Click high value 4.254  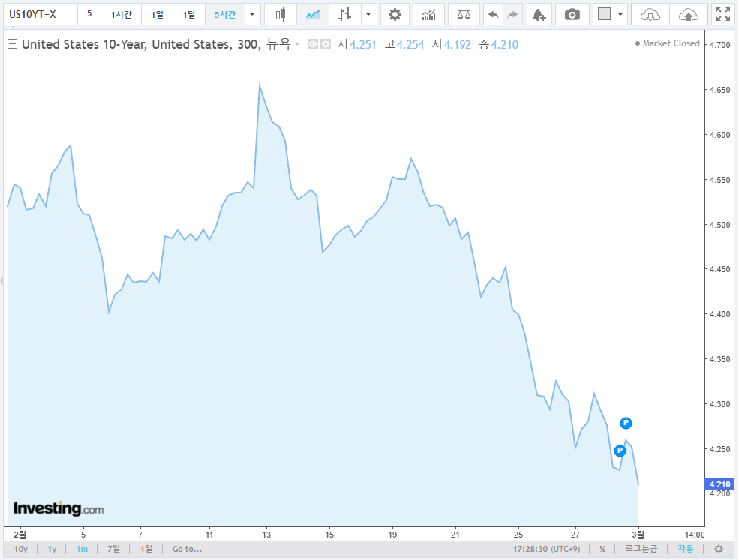point(410,45)
